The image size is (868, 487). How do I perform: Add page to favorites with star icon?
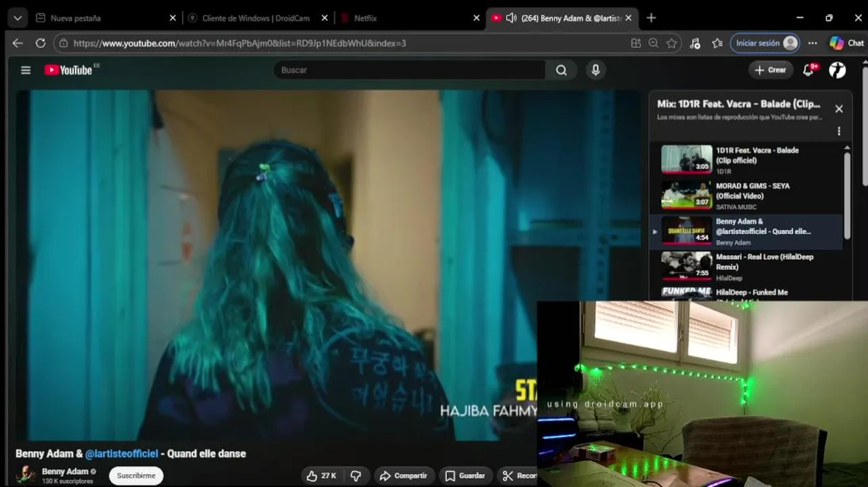click(671, 43)
